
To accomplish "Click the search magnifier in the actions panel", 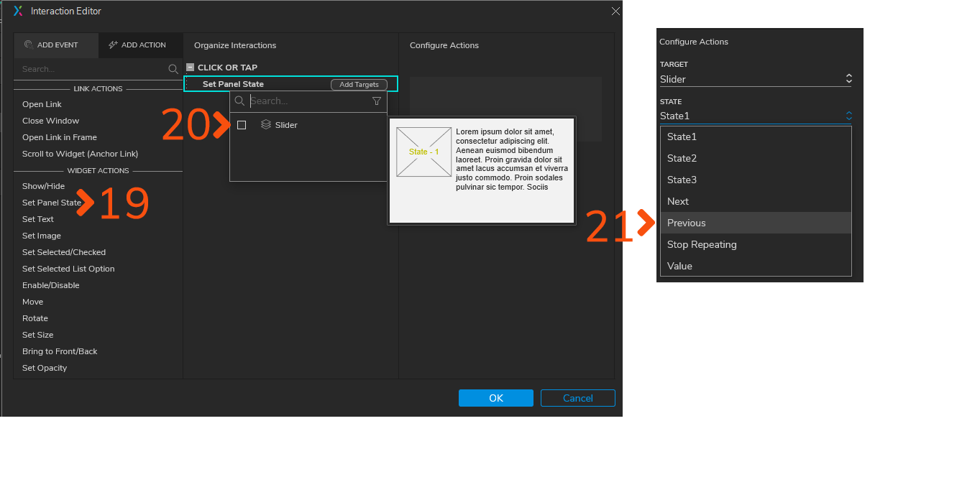I will 173,70.
